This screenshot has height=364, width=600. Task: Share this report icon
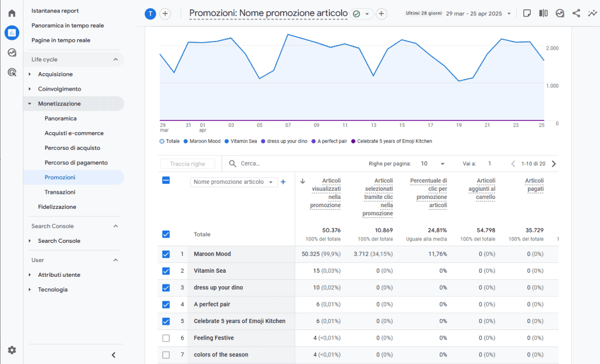(577, 13)
